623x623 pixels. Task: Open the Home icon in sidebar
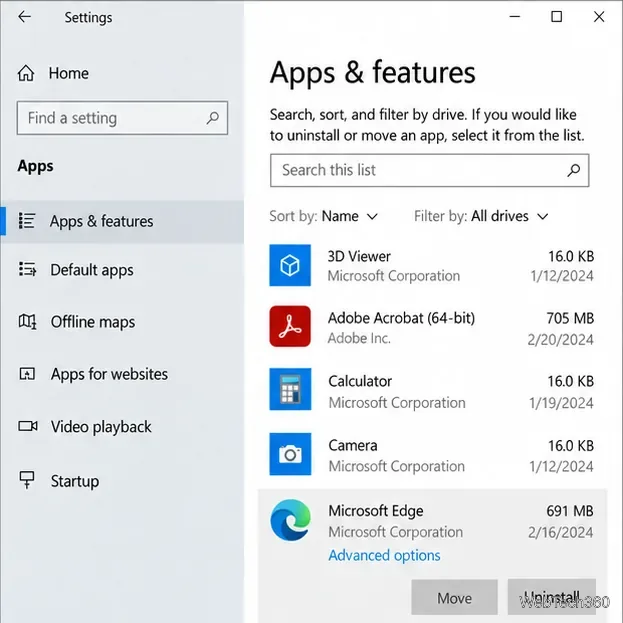click(x=26, y=73)
